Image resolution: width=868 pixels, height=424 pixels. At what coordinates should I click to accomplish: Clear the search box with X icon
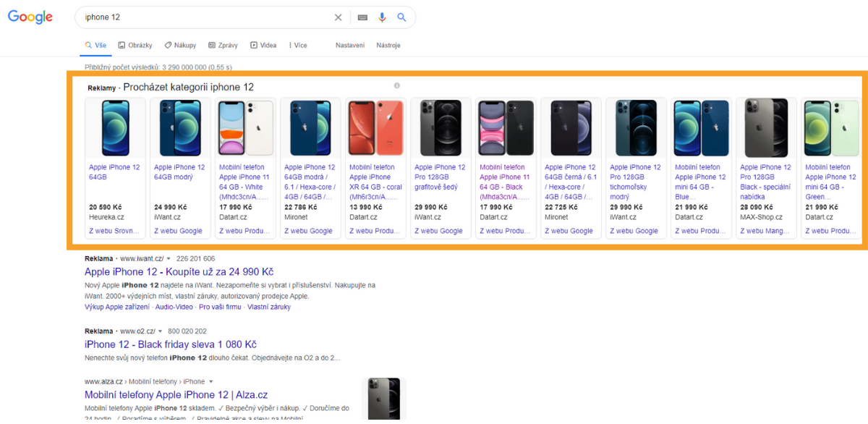(338, 17)
